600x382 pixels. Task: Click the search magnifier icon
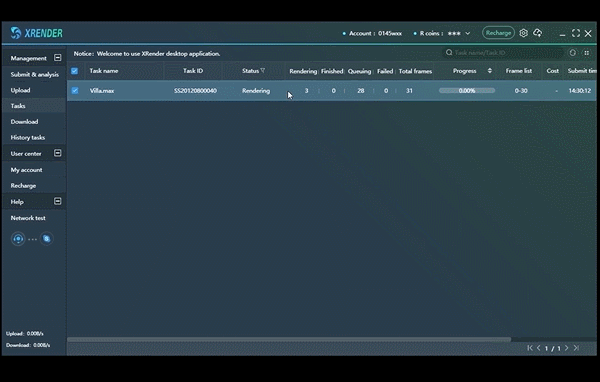[449, 52]
